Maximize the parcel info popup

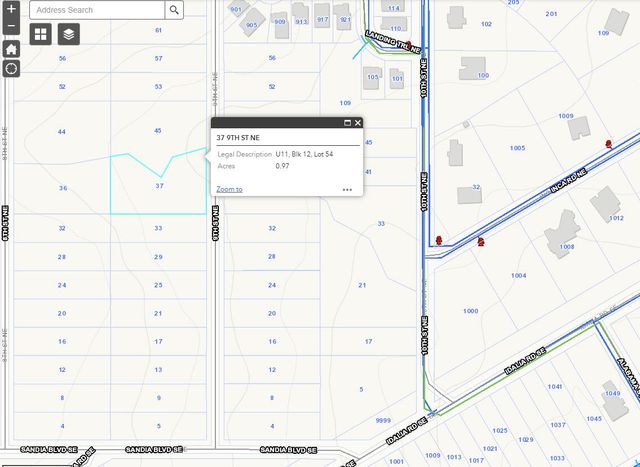[x=347, y=123]
